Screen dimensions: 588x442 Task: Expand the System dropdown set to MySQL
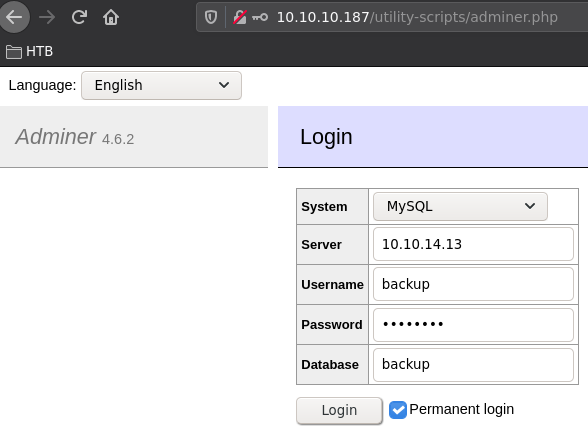point(460,206)
